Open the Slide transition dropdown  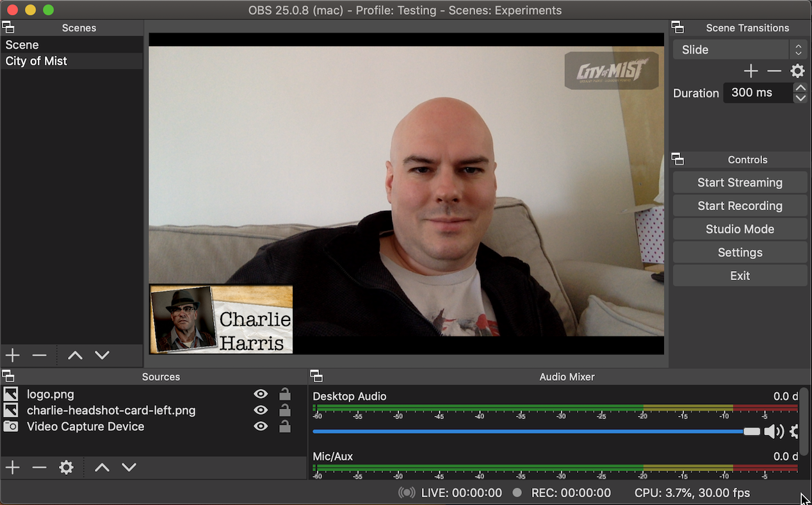point(730,49)
